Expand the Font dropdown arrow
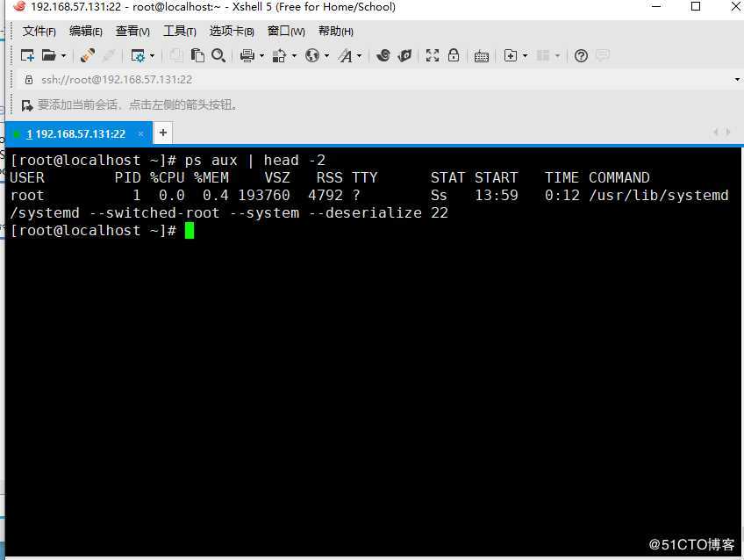Viewport: 744px width, 560px height. (359, 56)
